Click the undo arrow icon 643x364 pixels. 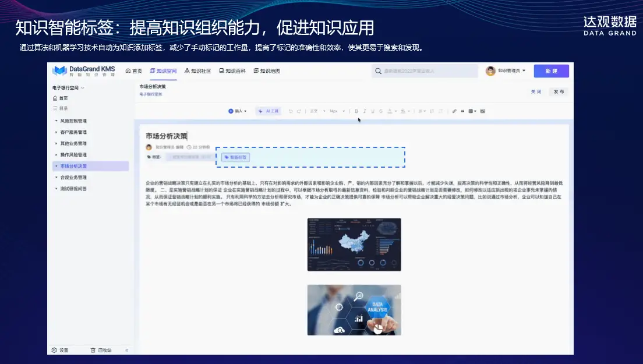tap(291, 111)
